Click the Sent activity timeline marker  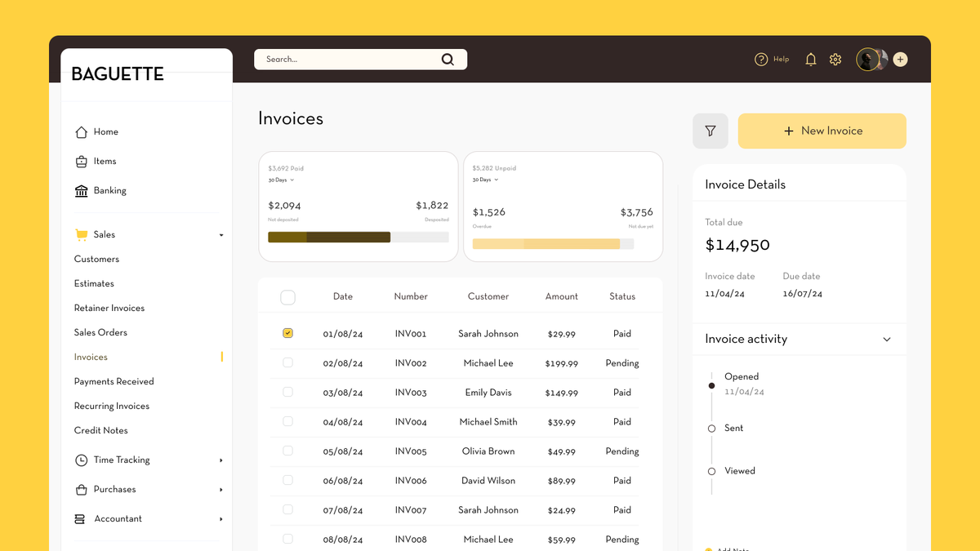coord(711,429)
